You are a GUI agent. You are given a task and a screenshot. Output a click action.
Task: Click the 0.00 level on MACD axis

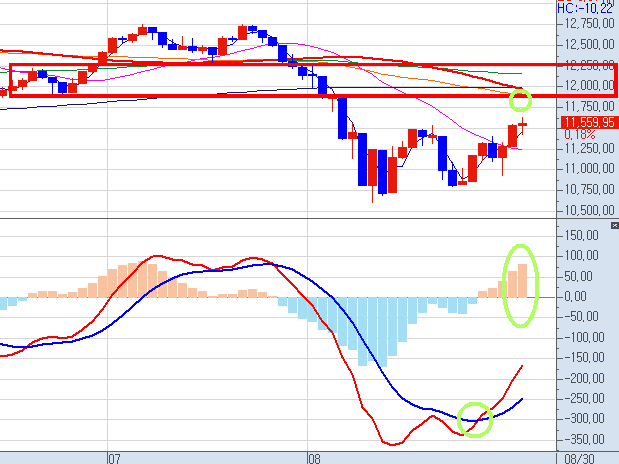(x=582, y=296)
